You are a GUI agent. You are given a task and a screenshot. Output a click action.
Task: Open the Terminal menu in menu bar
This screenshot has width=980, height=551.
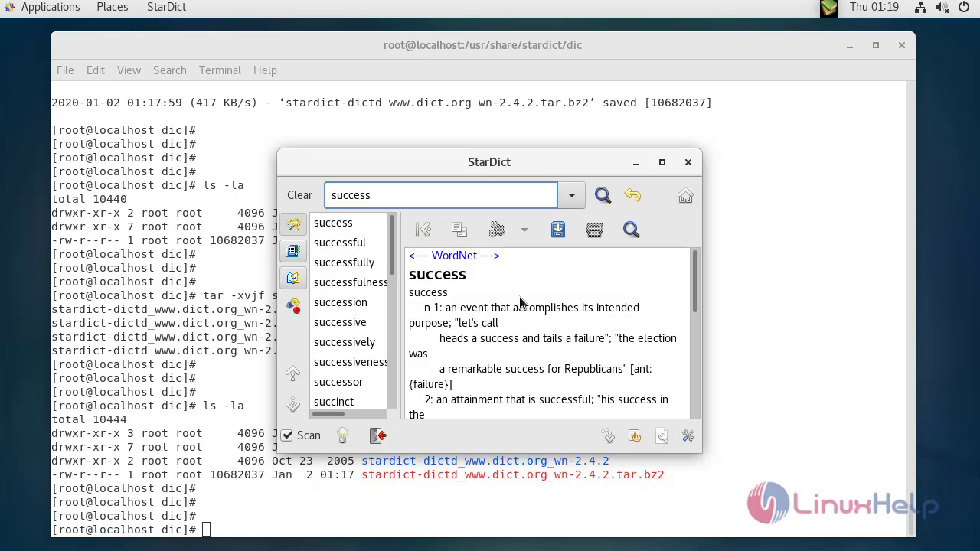coord(220,70)
